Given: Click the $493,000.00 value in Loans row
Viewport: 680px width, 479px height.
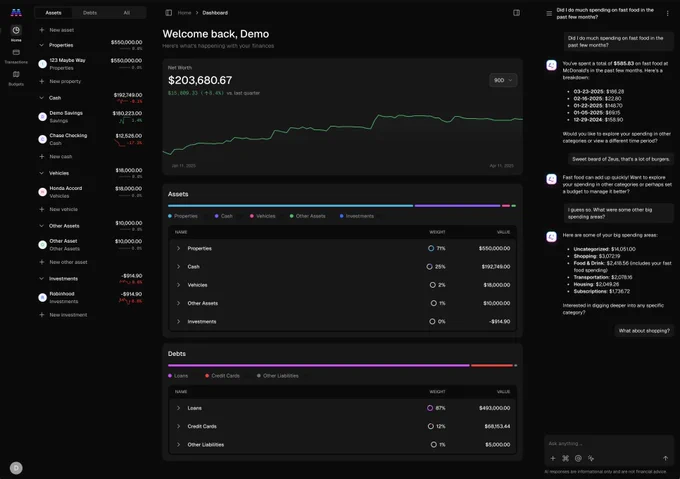Looking at the screenshot, I should point(494,408).
